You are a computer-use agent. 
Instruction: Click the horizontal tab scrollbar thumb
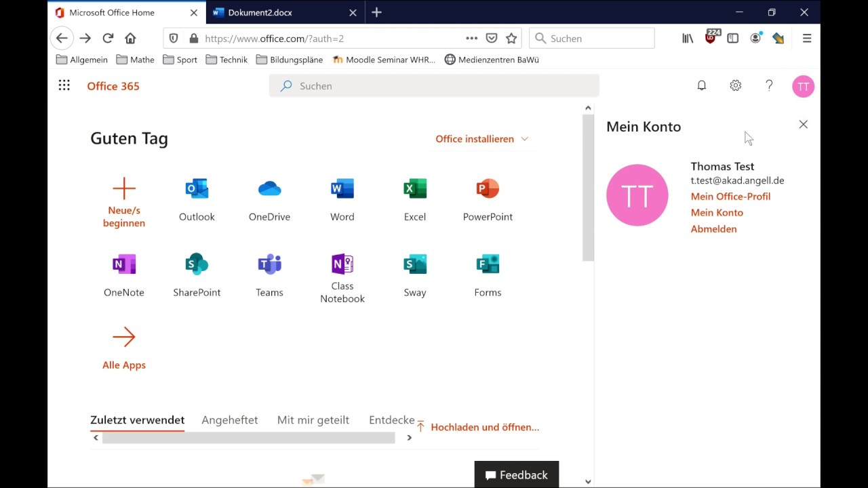[x=248, y=438]
